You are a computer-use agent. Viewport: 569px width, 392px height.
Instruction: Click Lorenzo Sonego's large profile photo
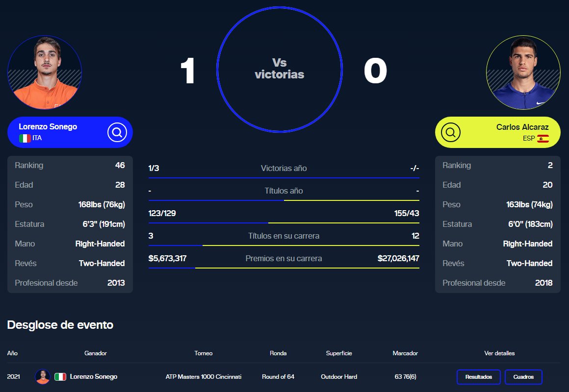(45, 72)
